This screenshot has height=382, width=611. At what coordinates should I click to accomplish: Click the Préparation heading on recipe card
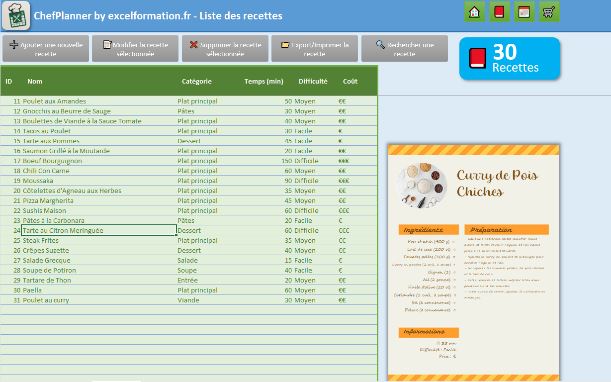(x=507, y=230)
